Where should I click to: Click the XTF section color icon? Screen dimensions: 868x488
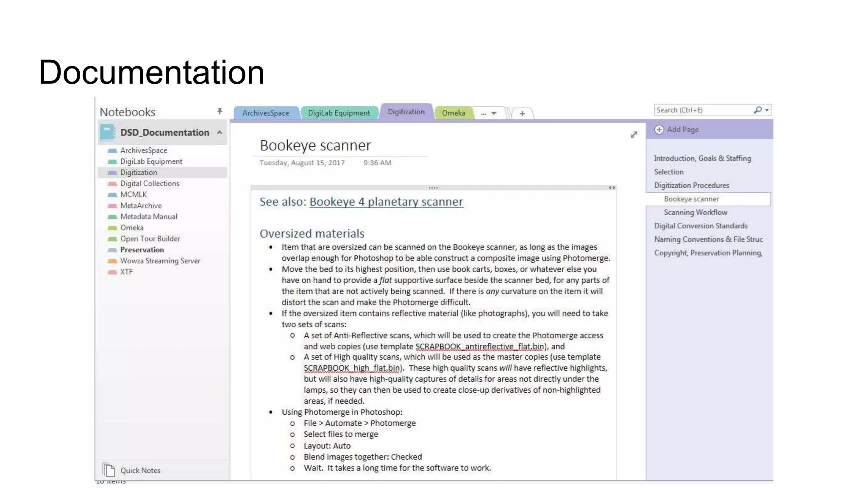[x=112, y=272]
